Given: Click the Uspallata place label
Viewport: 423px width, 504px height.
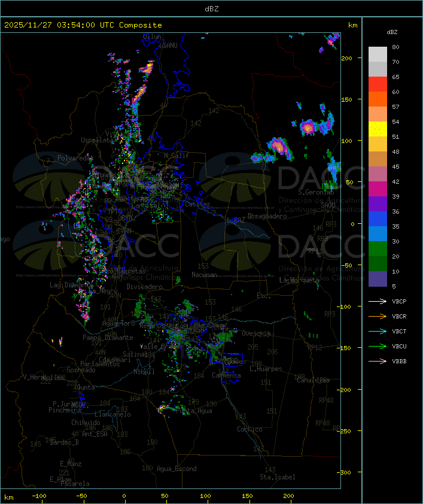Looking at the screenshot, I should 97,140.
